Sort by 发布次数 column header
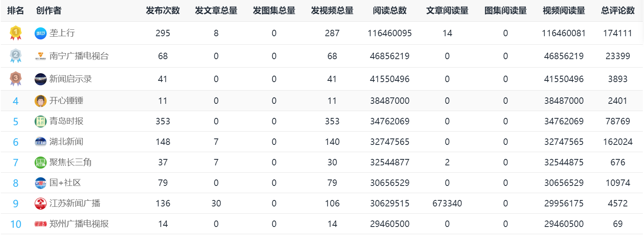Viewport: 644px width, 235px height. 163,10
